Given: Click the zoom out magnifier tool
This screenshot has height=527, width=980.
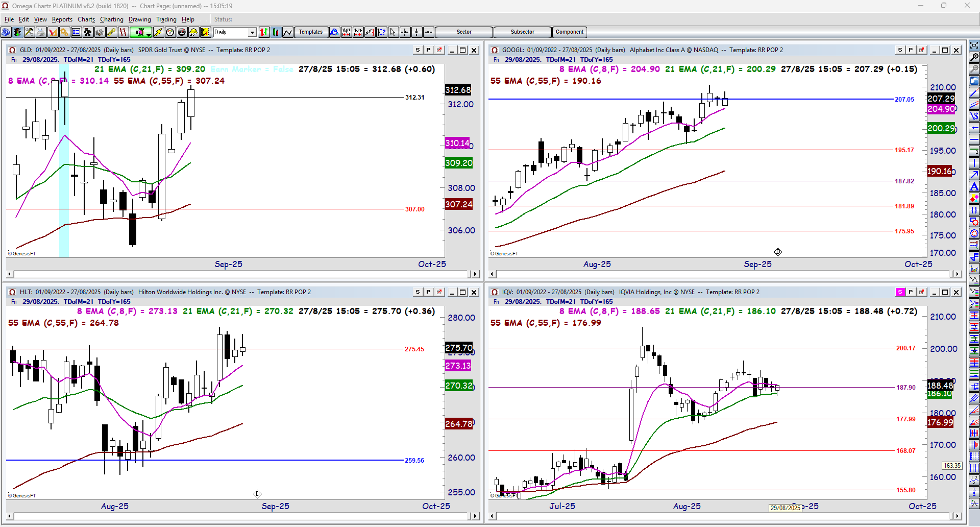Looking at the screenshot, I should click(x=974, y=69).
